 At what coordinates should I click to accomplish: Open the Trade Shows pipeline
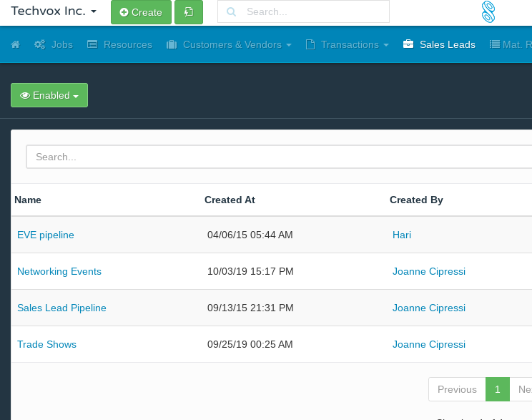pyautogui.click(x=46, y=344)
